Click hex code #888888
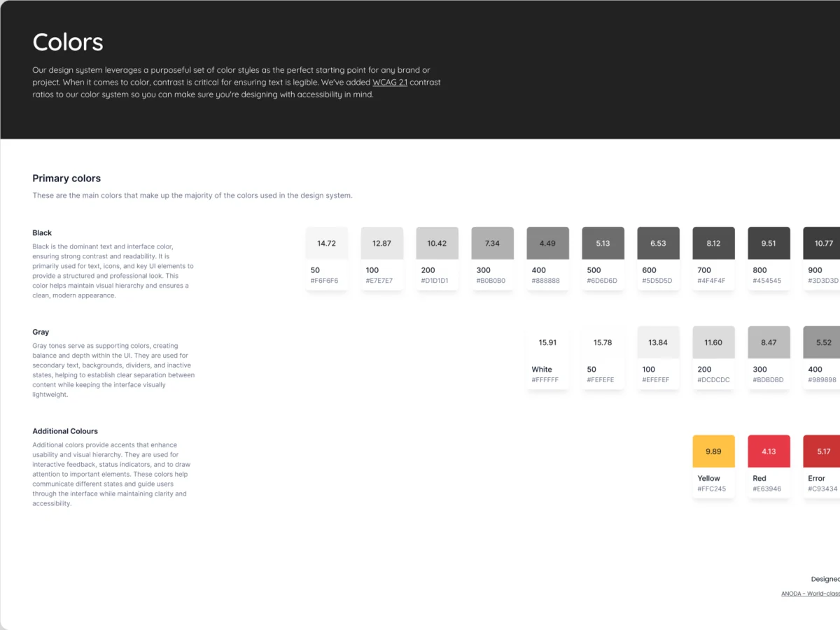840x630 pixels. point(546,281)
